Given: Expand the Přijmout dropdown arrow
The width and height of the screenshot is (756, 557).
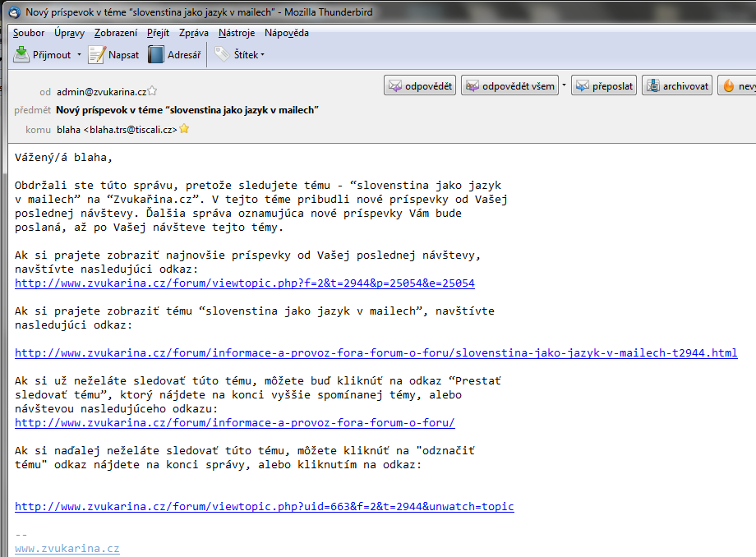Looking at the screenshot, I should tap(79, 55).
